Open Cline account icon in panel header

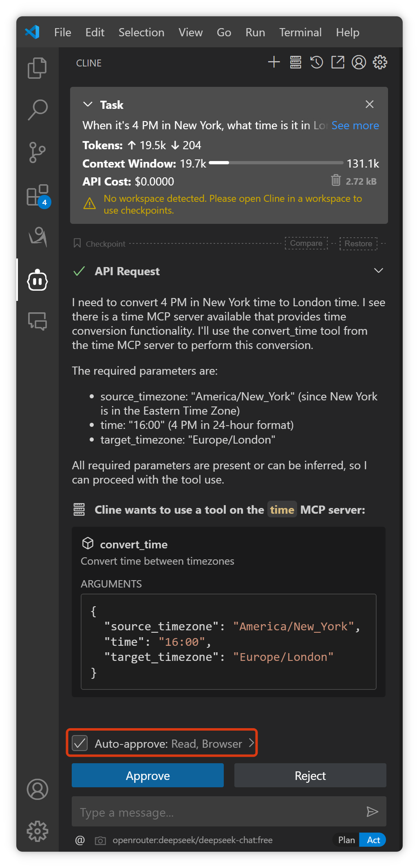[x=359, y=62]
